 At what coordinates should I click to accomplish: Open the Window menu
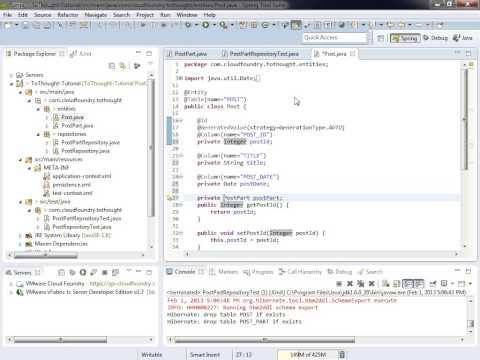tap(187, 15)
